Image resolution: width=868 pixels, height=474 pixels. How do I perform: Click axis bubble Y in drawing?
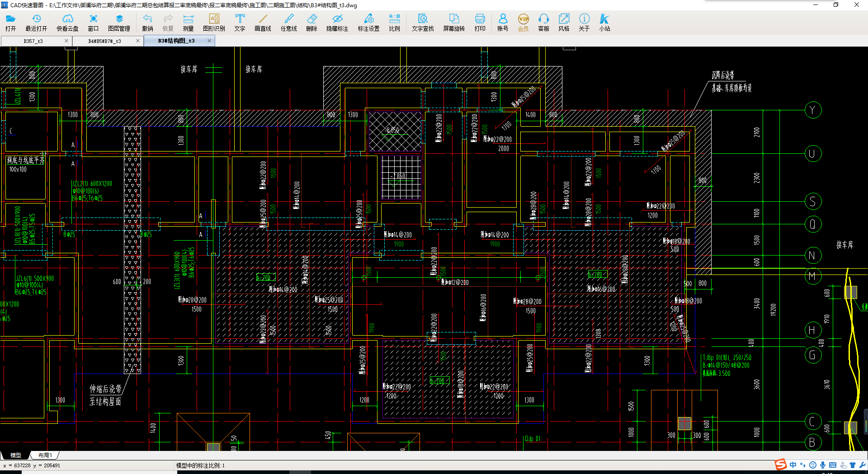click(812, 110)
